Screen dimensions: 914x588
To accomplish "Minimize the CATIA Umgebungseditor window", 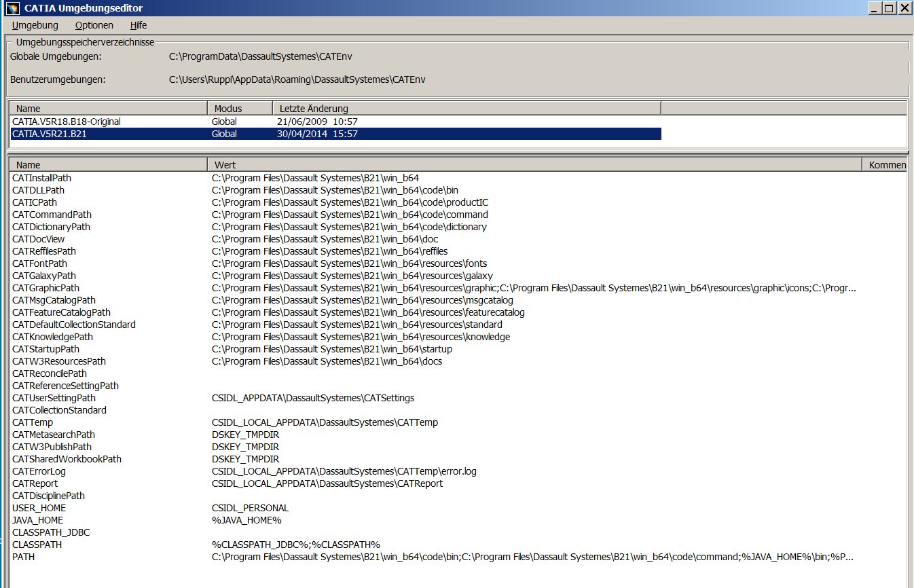I will point(875,8).
